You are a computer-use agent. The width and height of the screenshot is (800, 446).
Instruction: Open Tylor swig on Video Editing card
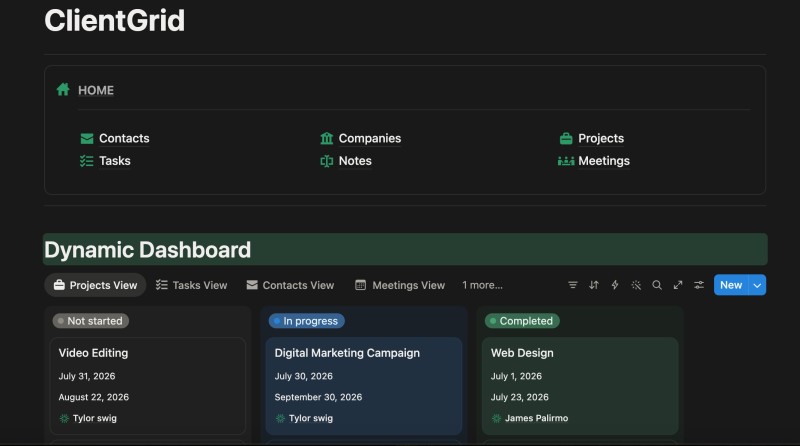pos(88,418)
